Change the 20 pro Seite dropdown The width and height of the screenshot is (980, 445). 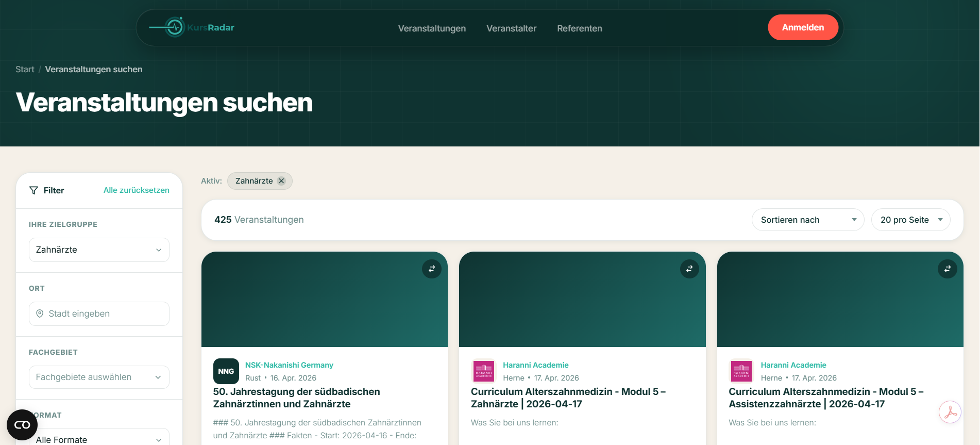(x=911, y=220)
